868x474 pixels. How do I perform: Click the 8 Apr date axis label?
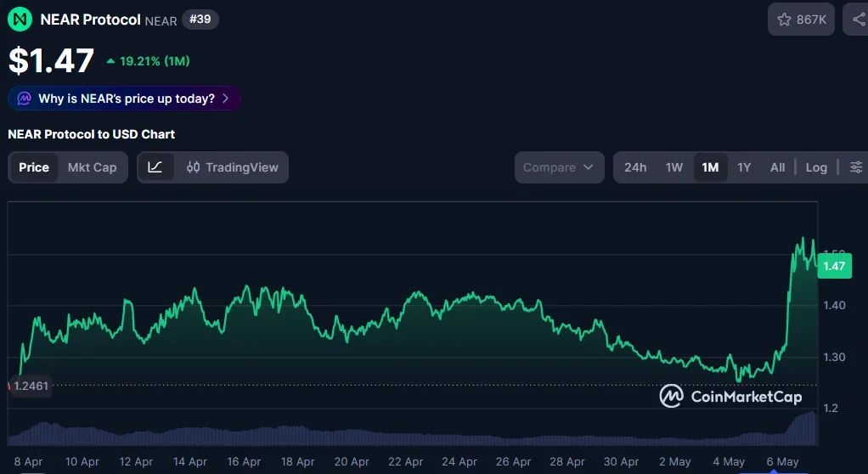point(28,462)
